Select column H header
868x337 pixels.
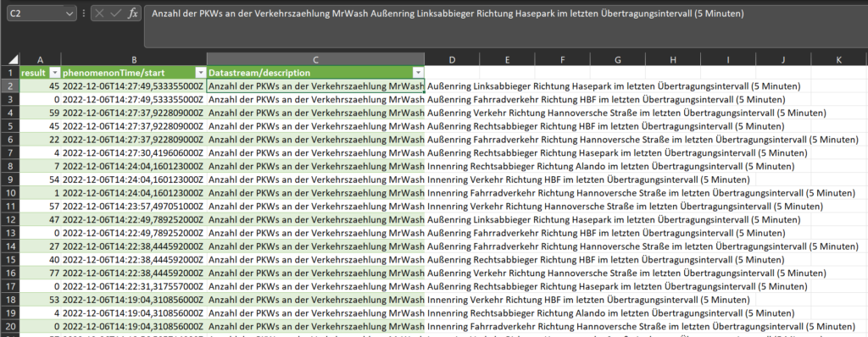[672, 60]
